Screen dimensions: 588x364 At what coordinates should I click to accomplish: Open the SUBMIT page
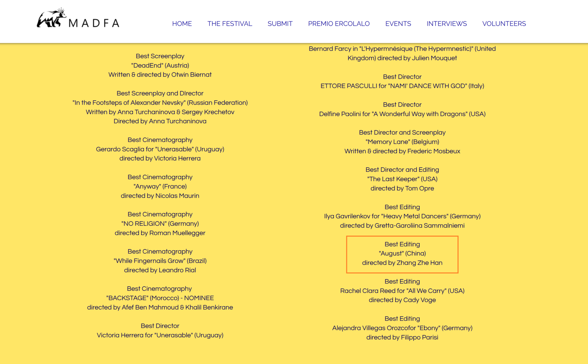pos(280,24)
